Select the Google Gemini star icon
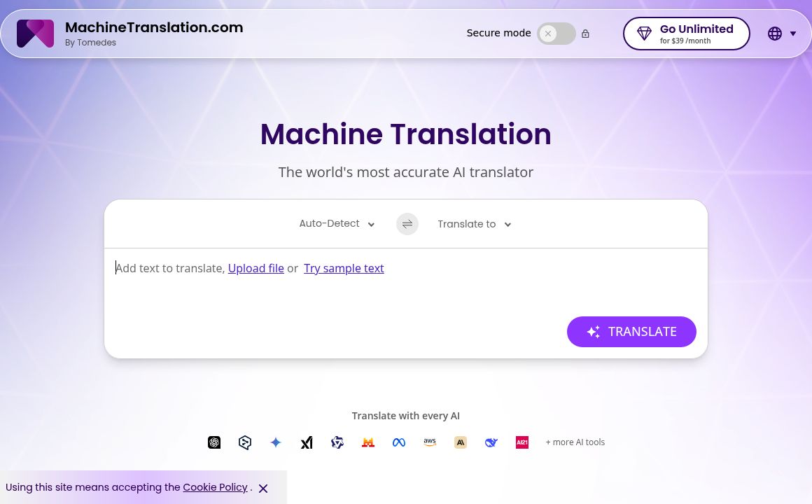 (276, 442)
